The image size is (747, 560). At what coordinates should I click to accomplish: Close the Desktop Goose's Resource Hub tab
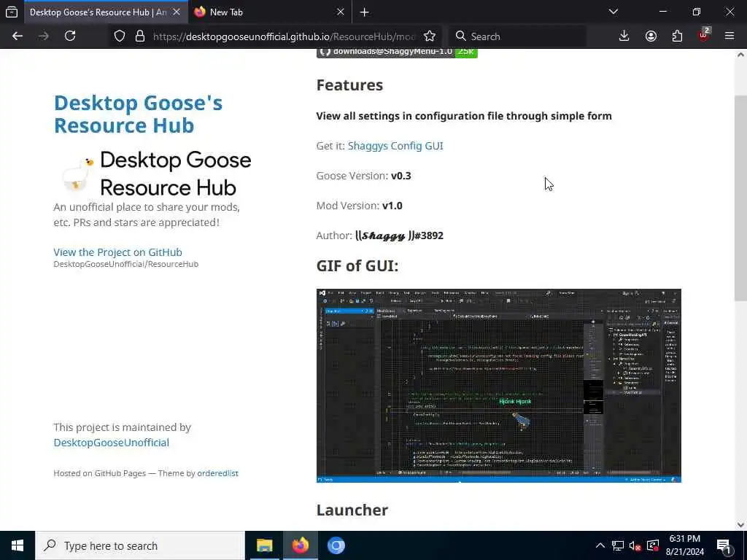[177, 12]
